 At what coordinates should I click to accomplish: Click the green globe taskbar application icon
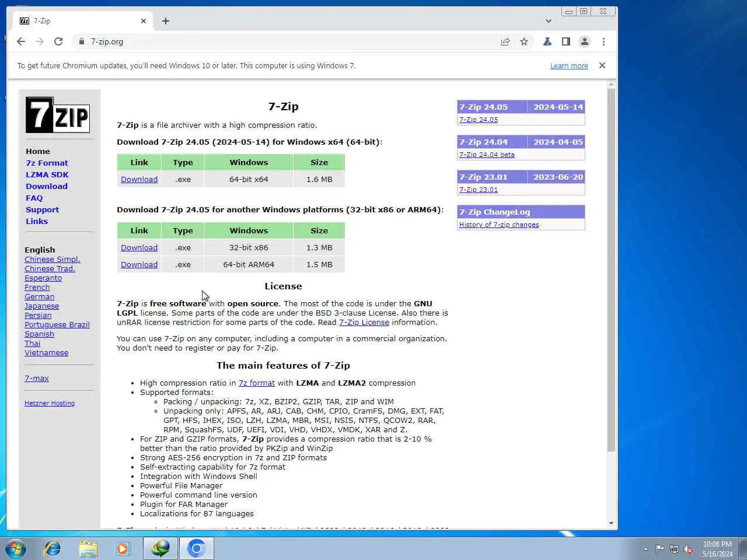[x=160, y=549]
